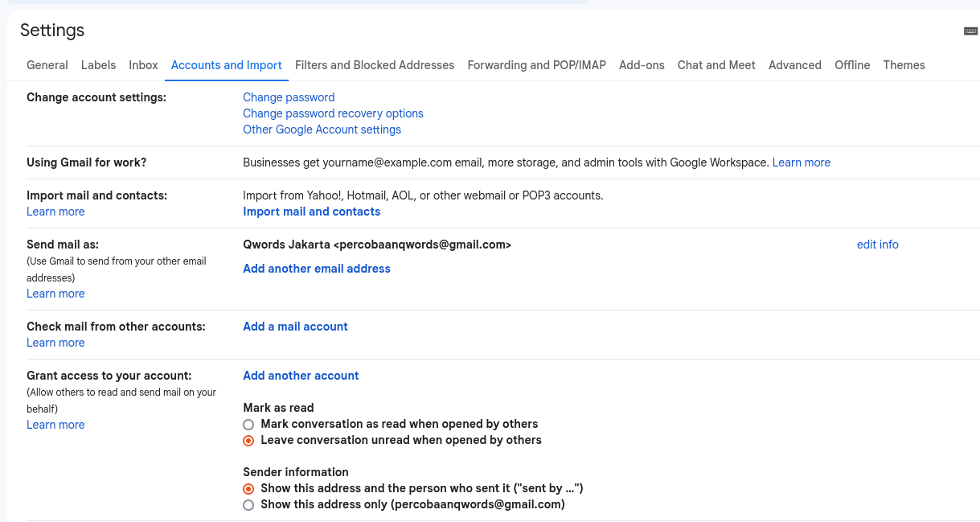
Task: Go to Filters and Blocked Addresses tab
Action: pyautogui.click(x=375, y=65)
